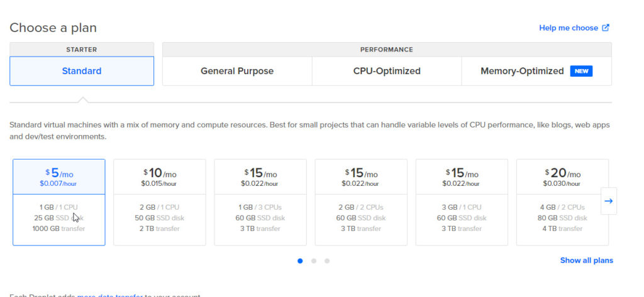This screenshot has height=297, width=644.
Task: Select the $5/mo plan card
Action: pos(59,202)
